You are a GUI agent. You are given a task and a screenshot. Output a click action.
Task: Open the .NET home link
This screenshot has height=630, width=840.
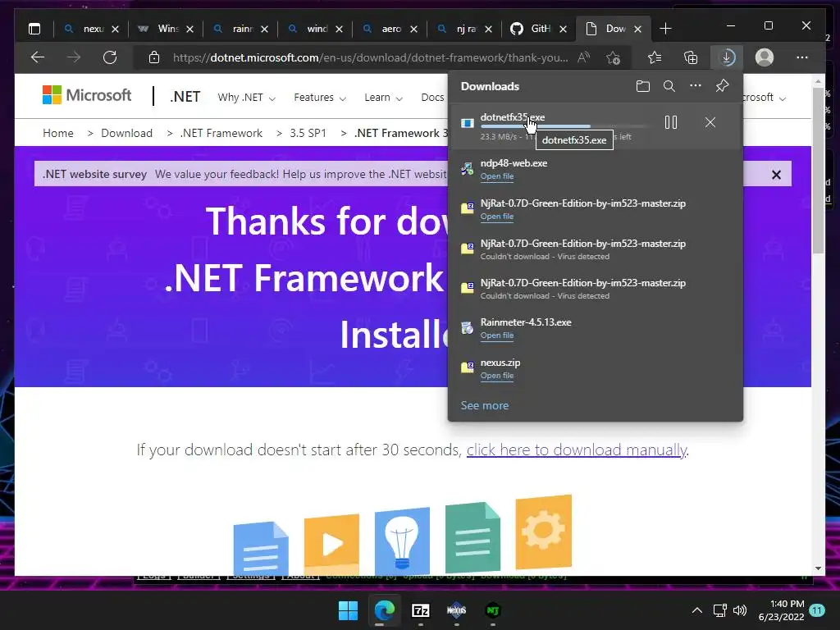(x=185, y=97)
